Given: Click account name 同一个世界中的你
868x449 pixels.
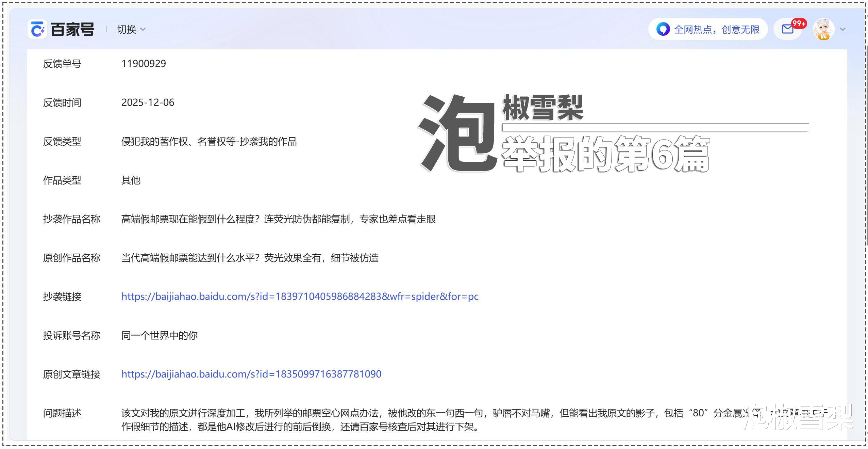Looking at the screenshot, I should coord(159,335).
